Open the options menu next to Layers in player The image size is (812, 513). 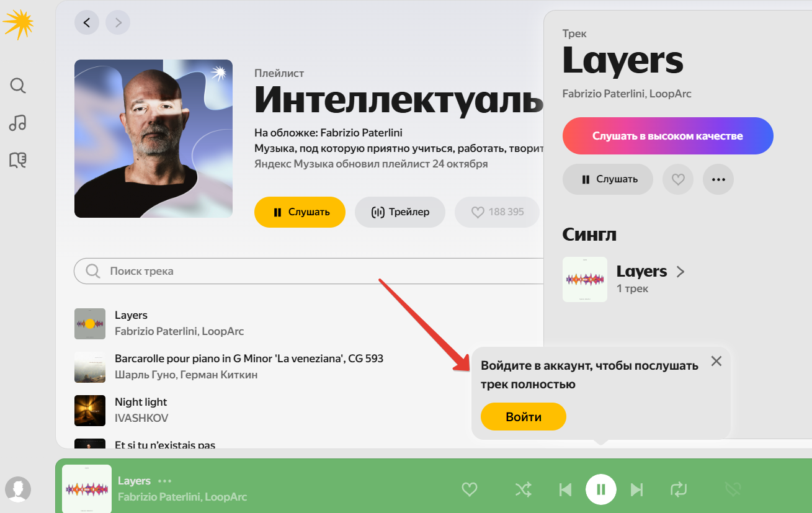pyautogui.click(x=164, y=481)
